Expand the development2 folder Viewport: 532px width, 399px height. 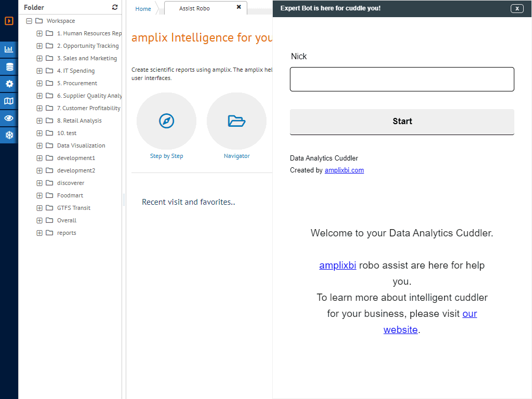tap(39, 170)
